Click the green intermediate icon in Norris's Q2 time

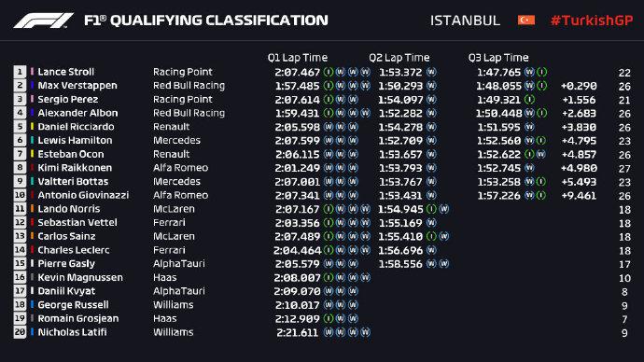pyautogui.click(x=431, y=209)
